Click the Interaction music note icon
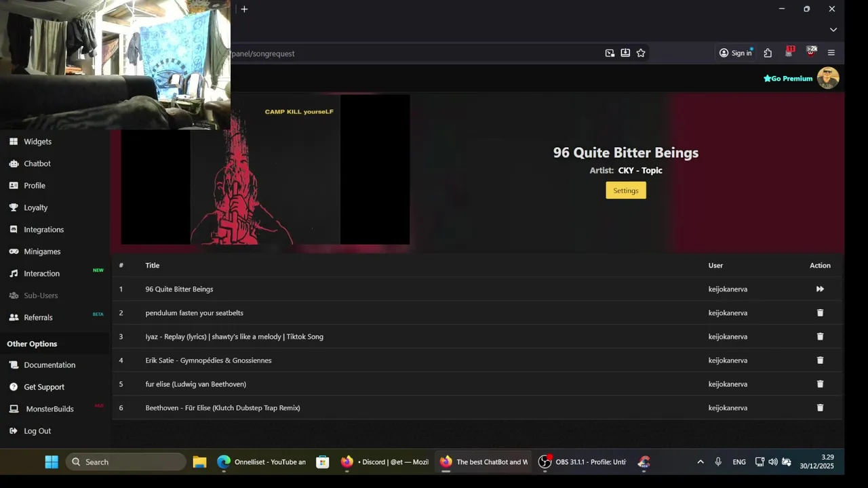 (14, 274)
